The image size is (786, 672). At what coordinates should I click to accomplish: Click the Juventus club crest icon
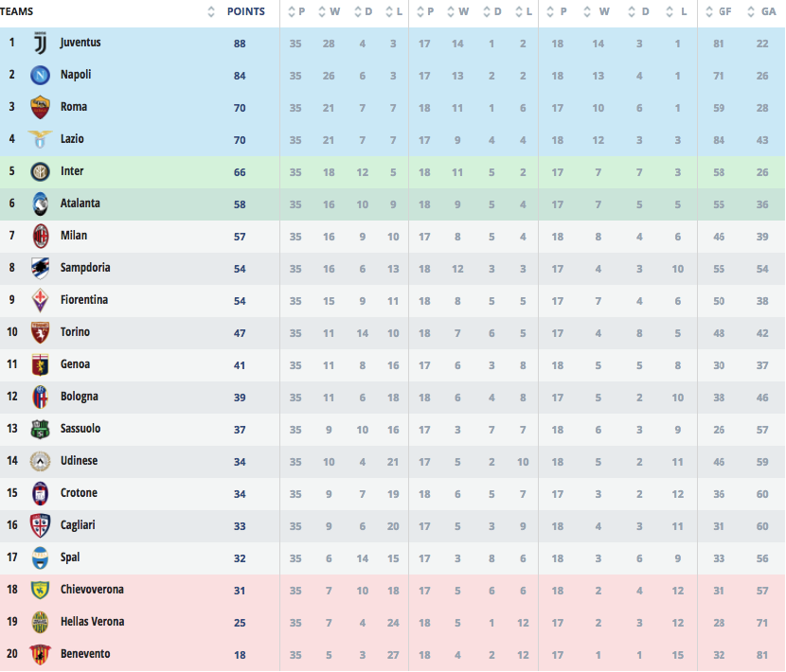(40, 43)
